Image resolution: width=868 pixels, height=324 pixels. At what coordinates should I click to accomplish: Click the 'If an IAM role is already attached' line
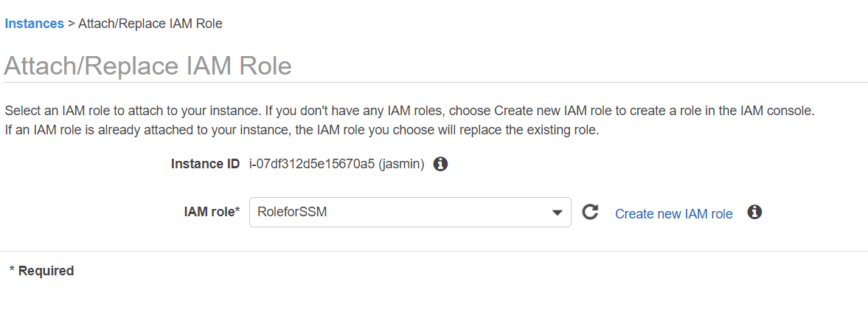pyautogui.click(x=302, y=131)
